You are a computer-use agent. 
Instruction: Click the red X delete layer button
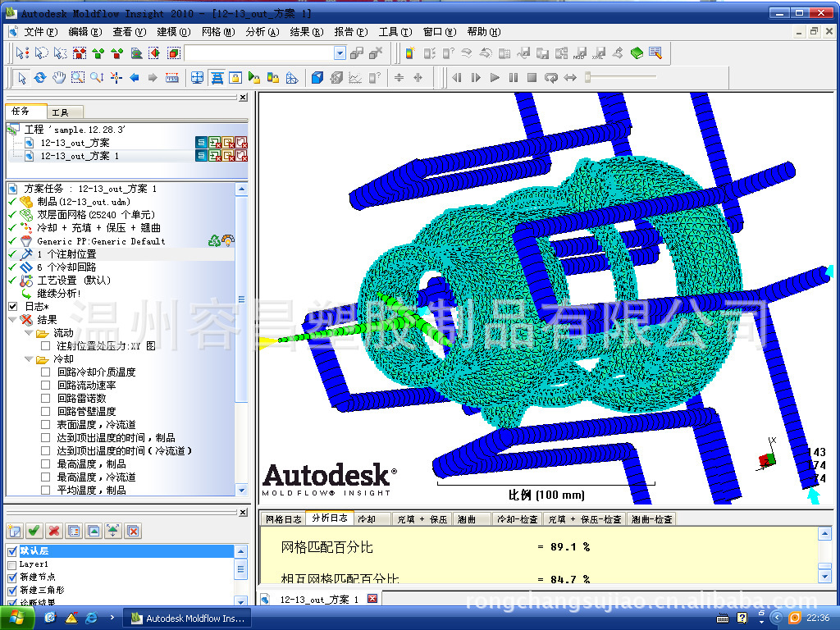pos(53,531)
